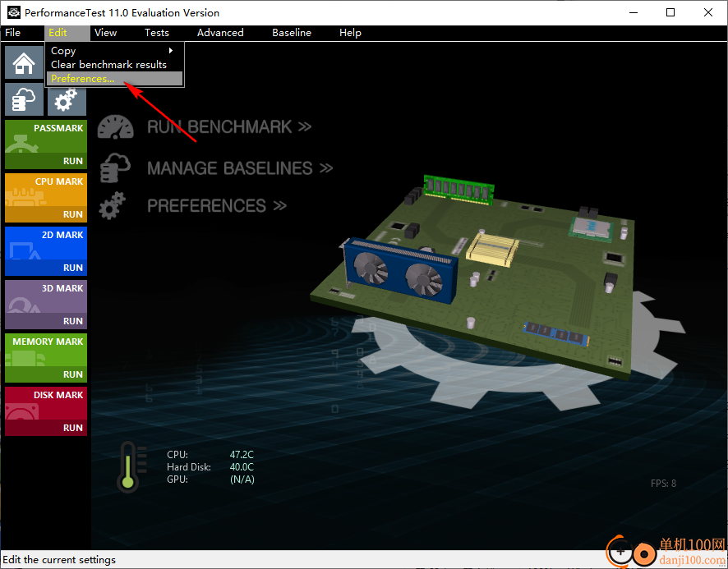Run the Memory Mark test
The width and height of the screenshot is (728, 569).
click(46, 374)
